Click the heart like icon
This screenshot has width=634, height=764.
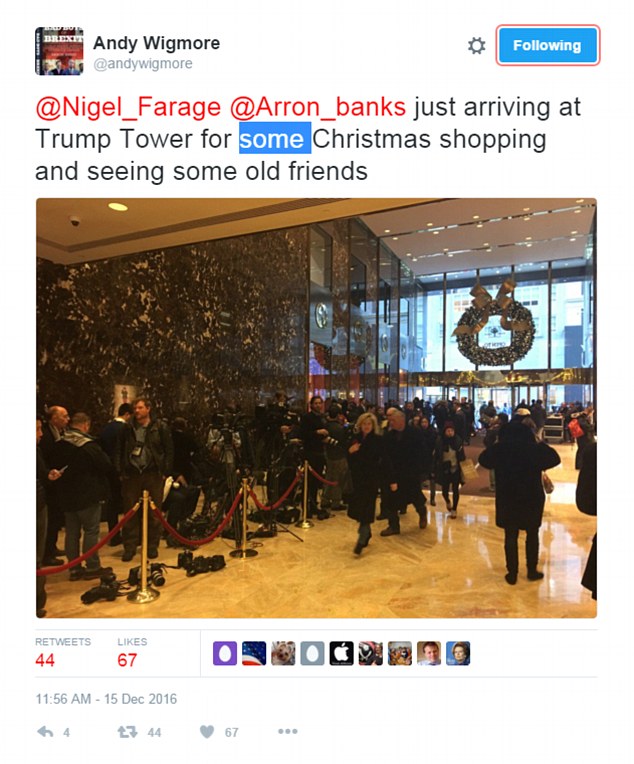pos(207,731)
